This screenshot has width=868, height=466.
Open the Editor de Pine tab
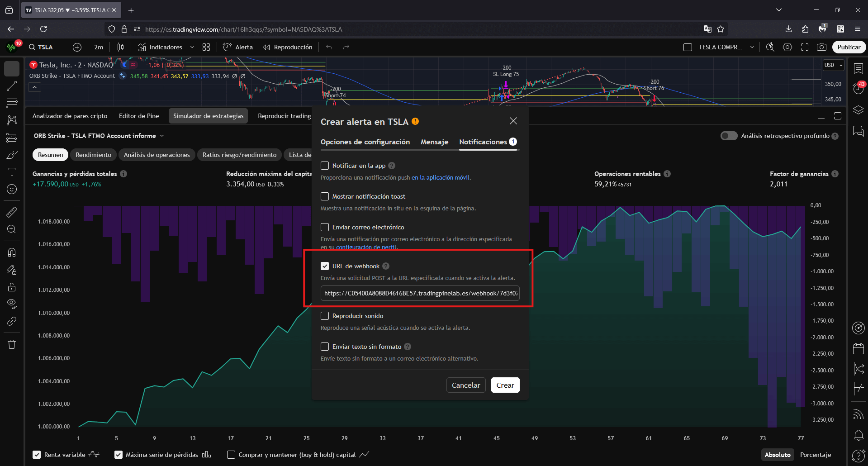coord(138,115)
